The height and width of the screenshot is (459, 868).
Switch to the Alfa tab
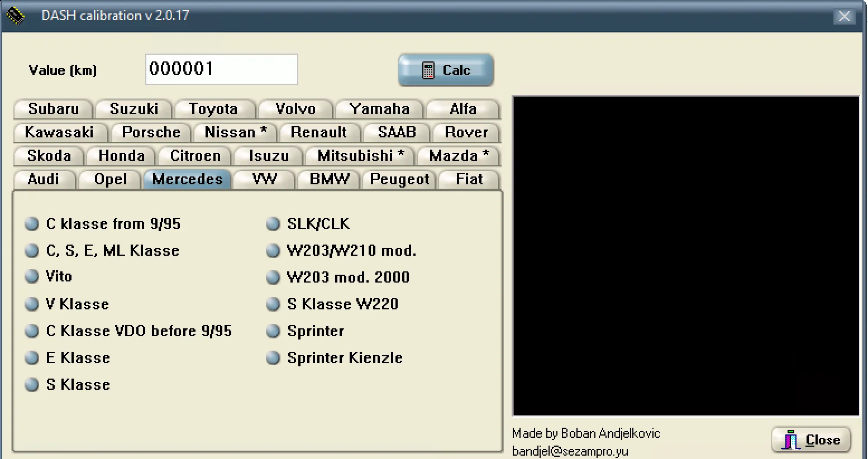point(463,109)
